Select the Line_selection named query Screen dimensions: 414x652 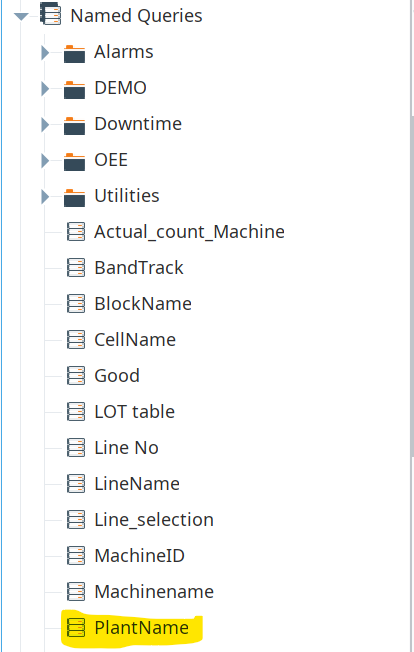(154, 520)
